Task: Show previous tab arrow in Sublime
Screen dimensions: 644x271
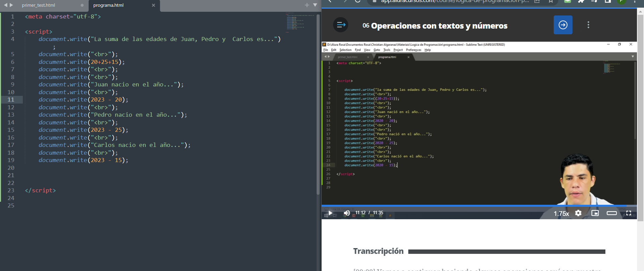Action: [x=5, y=5]
